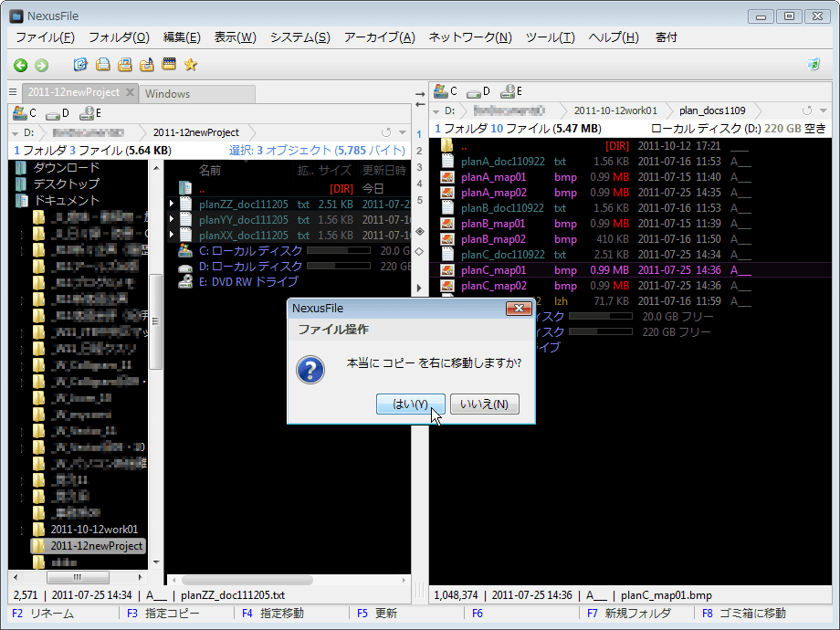Refresh the left pane path bar
Image resolution: width=840 pixels, height=630 pixels.
385,132
